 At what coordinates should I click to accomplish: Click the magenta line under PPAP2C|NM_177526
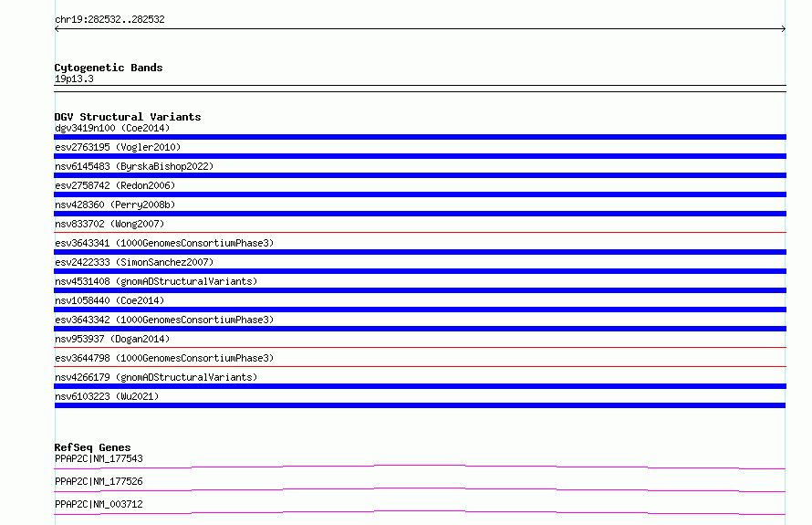click(x=420, y=489)
